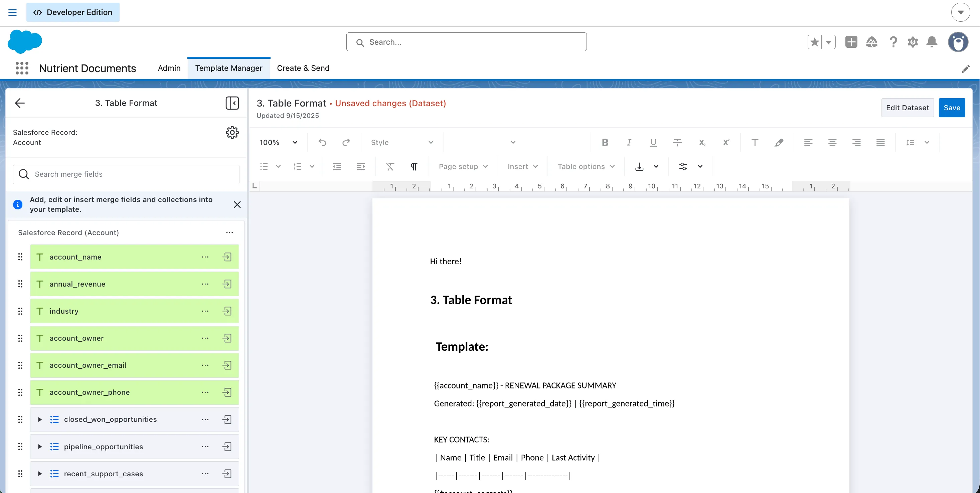Toggle paragraph formatting marks
Viewport: 980px width, 493px height.
414,166
